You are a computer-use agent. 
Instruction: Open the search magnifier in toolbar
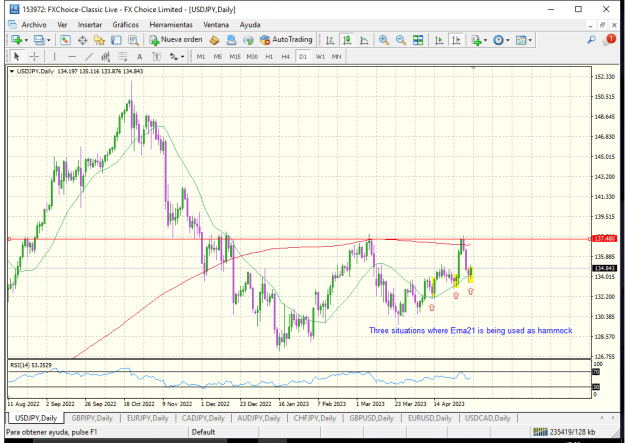coord(592,40)
